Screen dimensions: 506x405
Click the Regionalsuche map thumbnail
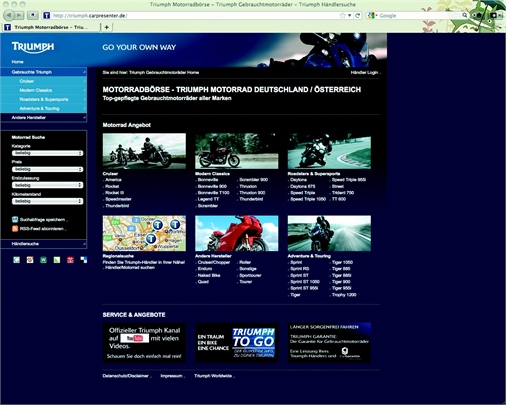point(144,233)
